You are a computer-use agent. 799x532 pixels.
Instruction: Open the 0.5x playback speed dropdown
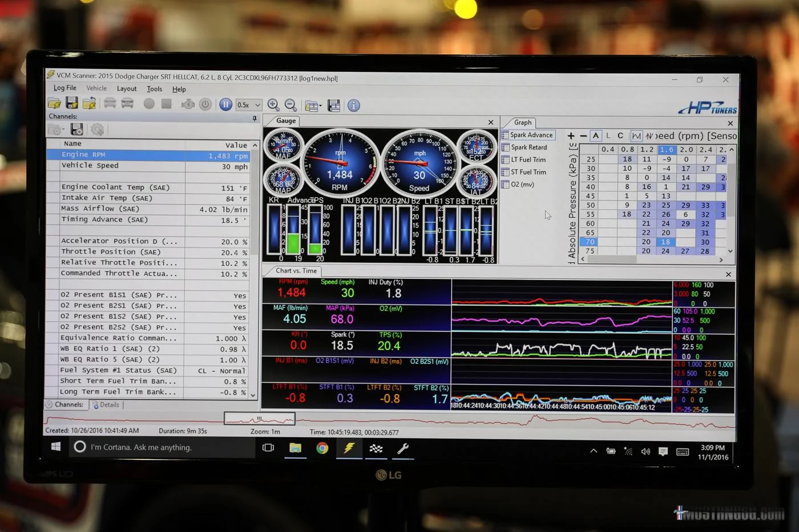pos(248,105)
